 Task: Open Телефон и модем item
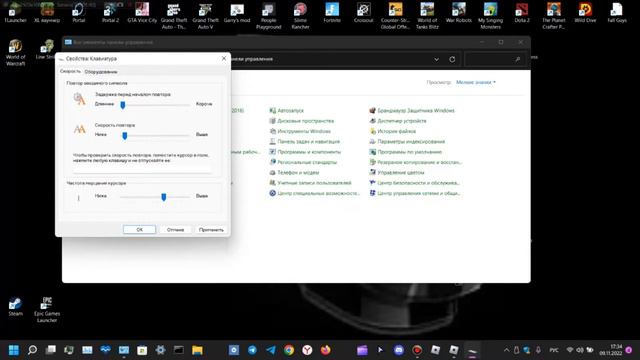(x=294, y=172)
